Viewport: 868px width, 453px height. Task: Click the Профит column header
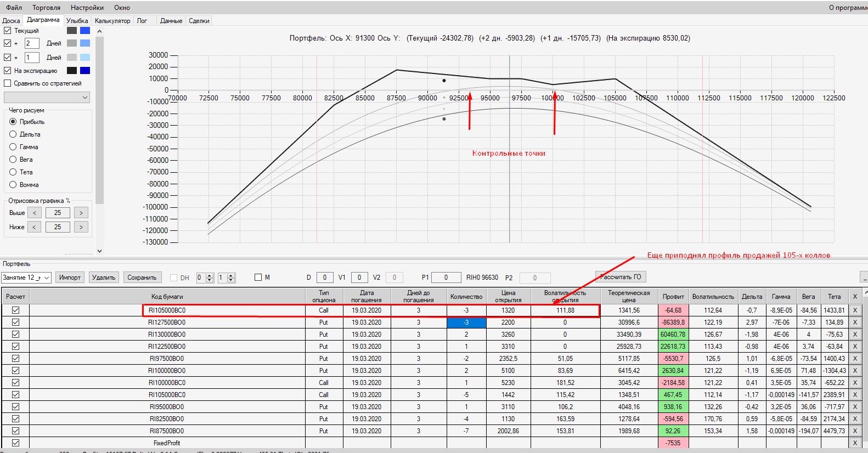[673, 297]
